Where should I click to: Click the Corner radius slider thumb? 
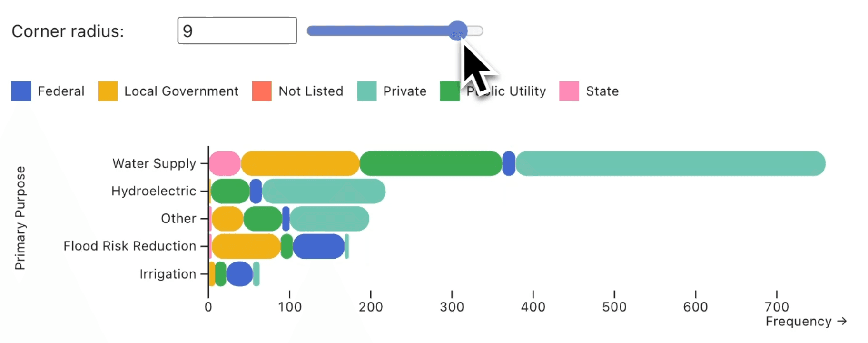tap(458, 30)
